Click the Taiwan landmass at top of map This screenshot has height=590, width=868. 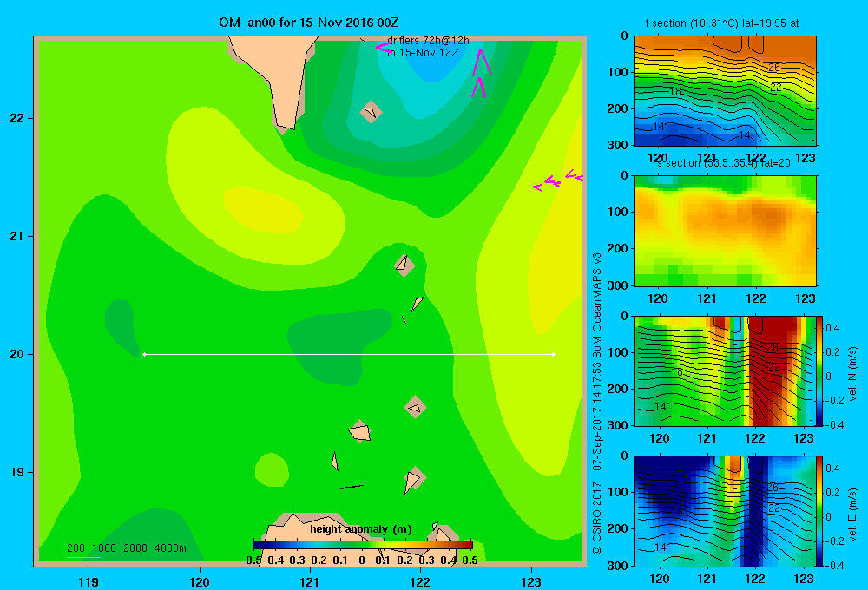click(x=276, y=77)
